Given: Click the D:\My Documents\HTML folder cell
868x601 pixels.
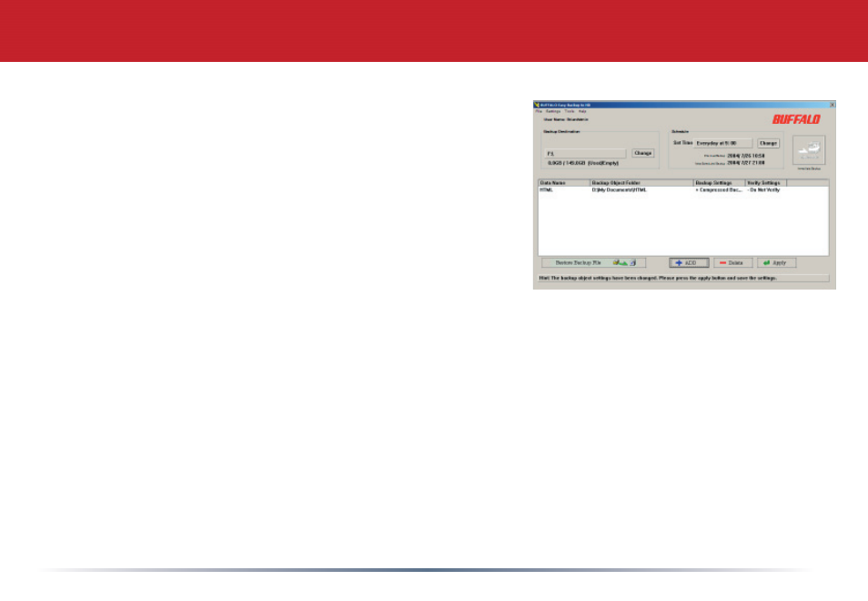Looking at the screenshot, I should coord(619,190).
